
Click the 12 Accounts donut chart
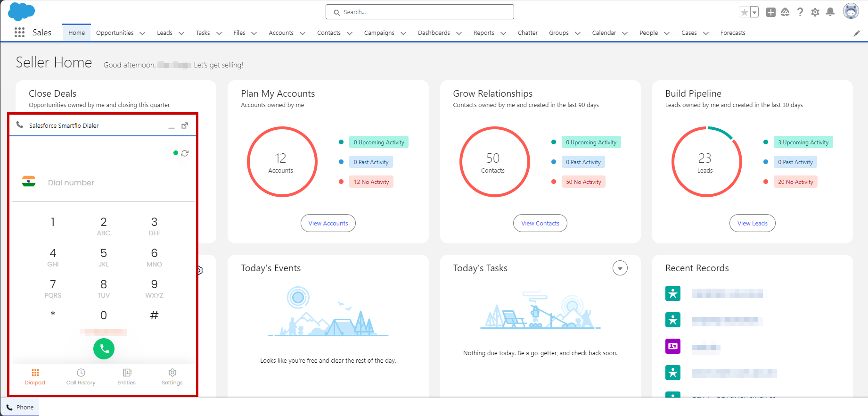282,162
